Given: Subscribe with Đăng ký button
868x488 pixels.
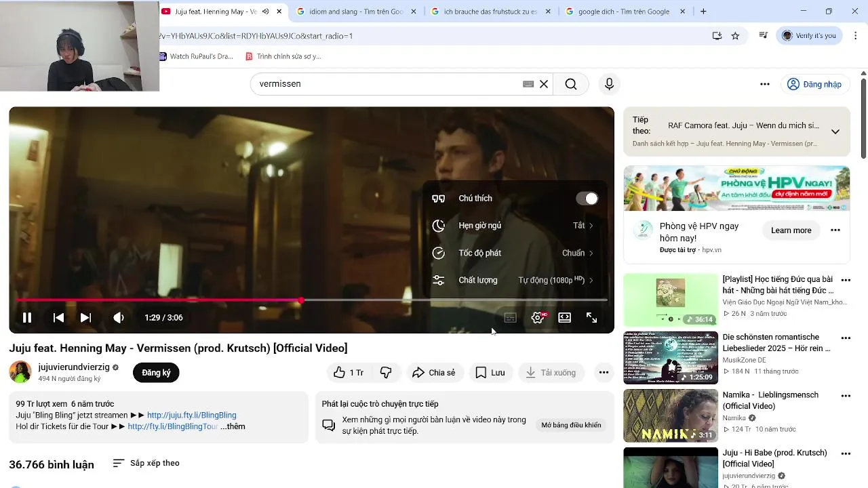Looking at the screenshot, I should point(156,373).
